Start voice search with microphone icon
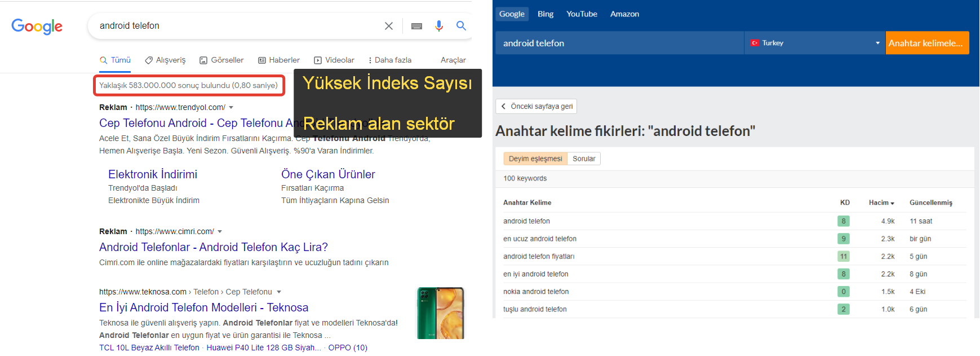The width and height of the screenshot is (980, 356). (x=439, y=26)
